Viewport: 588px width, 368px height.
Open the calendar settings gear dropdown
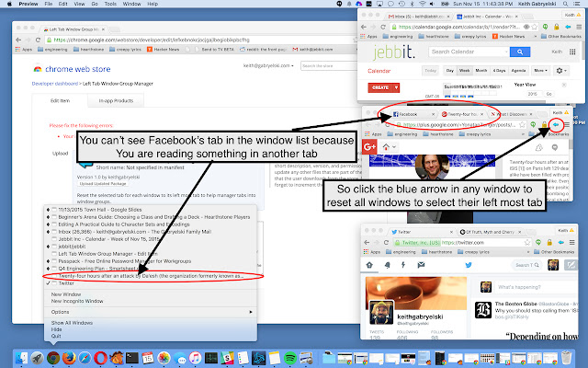[561, 71]
